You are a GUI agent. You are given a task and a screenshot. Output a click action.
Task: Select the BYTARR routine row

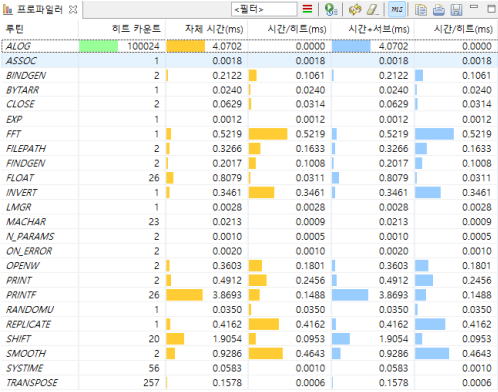click(249, 90)
